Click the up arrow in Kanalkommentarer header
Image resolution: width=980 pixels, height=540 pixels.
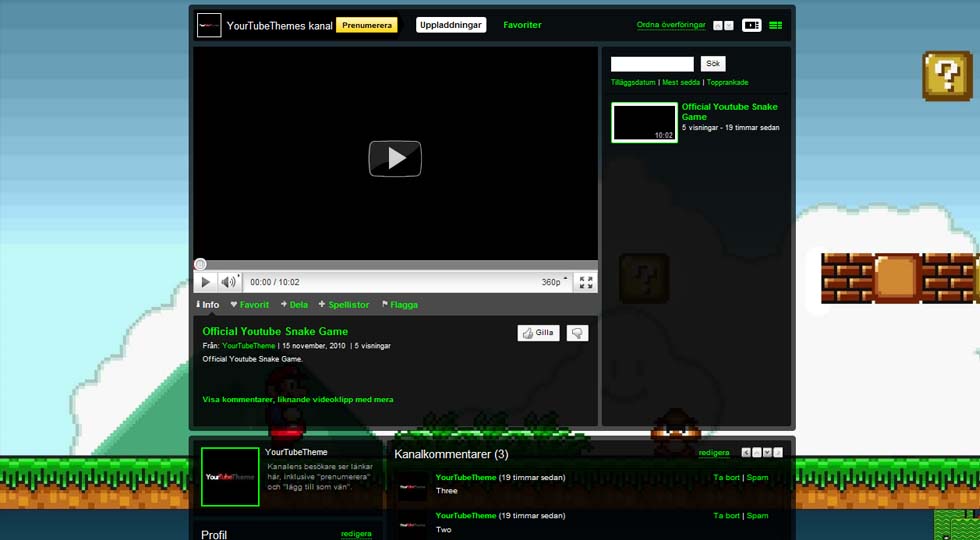[x=757, y=452]
